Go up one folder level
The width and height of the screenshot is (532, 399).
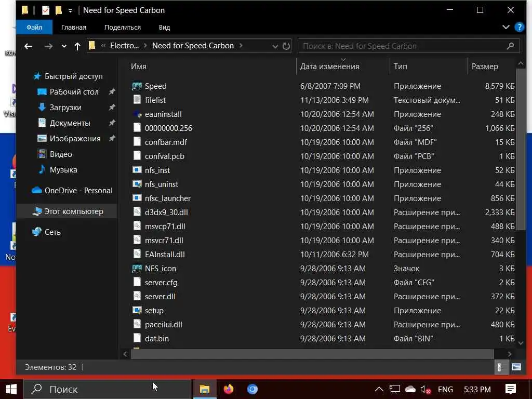click(x=77, y=46)
